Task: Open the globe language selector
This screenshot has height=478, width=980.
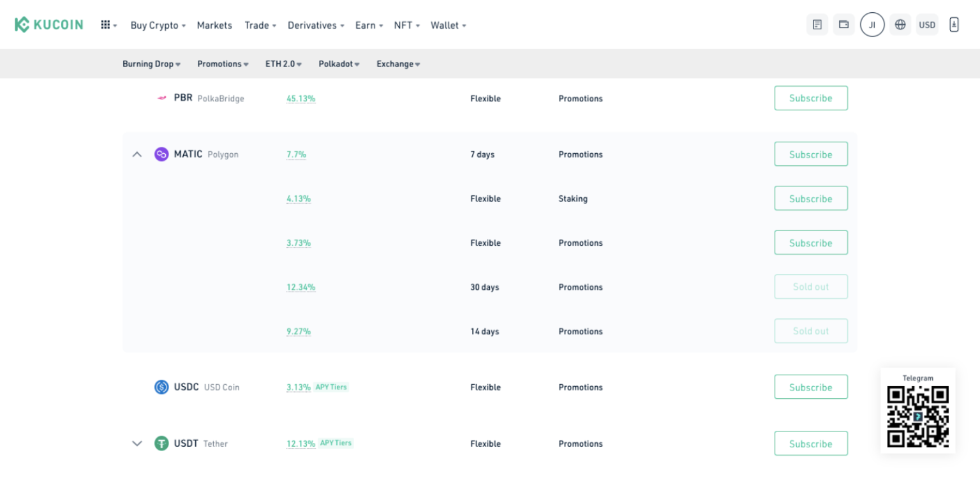Action: [900, 24]
